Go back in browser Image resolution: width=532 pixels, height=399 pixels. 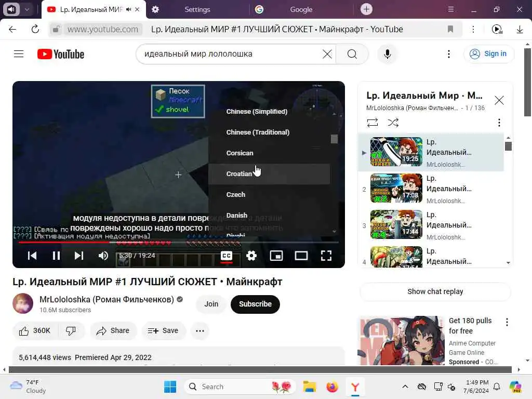[12, 29]
